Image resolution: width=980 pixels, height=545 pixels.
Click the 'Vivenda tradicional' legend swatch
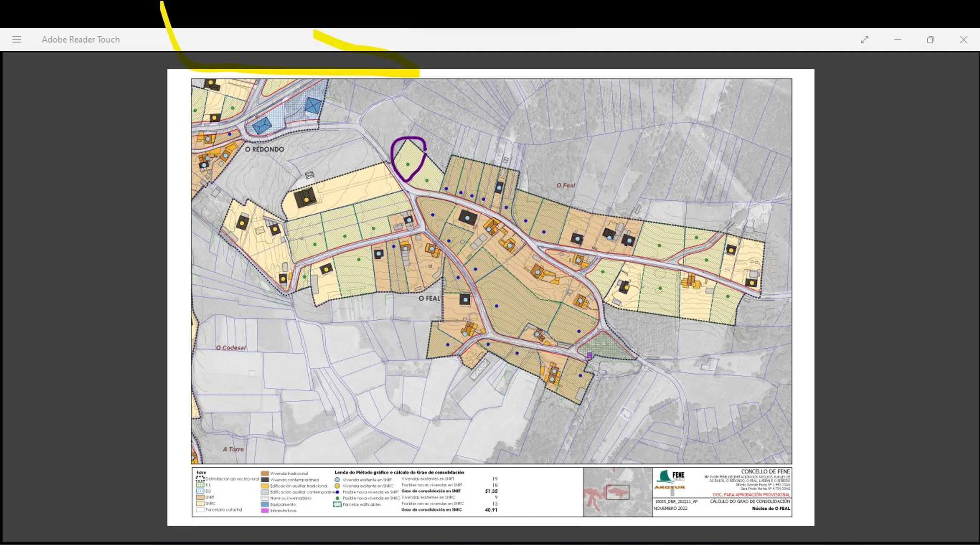(265, 473)
